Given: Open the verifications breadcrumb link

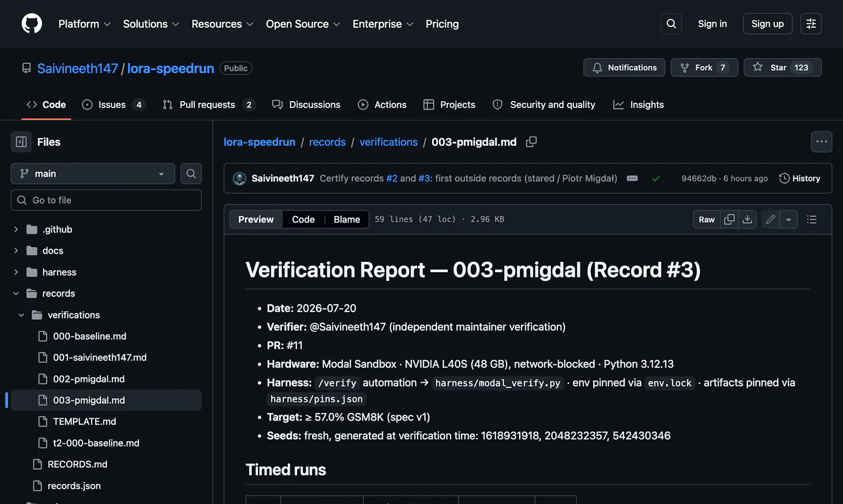Looking at the screenshot, I should [388, 142].
